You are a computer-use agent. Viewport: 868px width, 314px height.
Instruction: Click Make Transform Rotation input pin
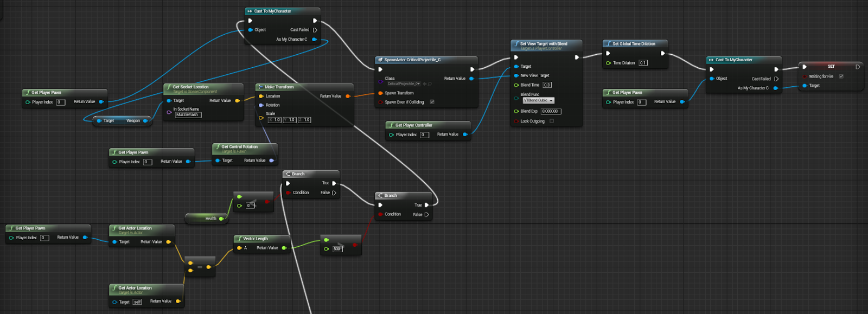[x=261, y=105]
